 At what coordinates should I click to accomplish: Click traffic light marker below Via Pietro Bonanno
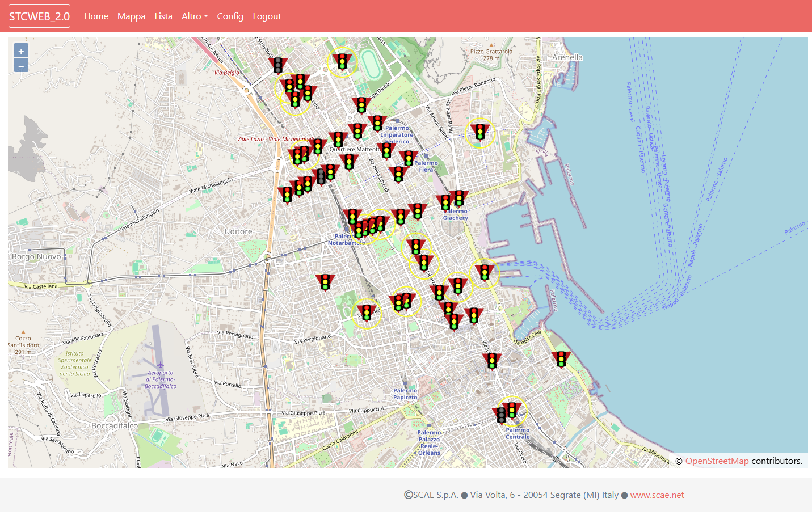point(480,132)
